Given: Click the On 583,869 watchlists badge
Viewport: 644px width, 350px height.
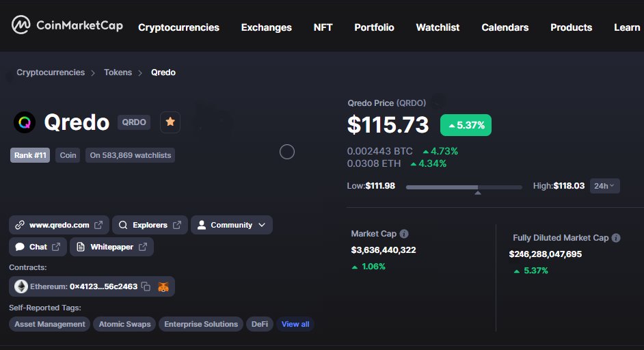Looking at the screenshot, I should click(x=130, y=155).
